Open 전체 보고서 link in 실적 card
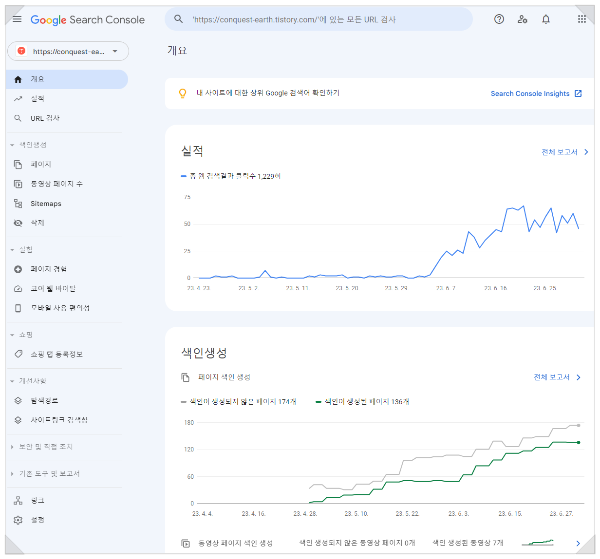 pos(565,152)
